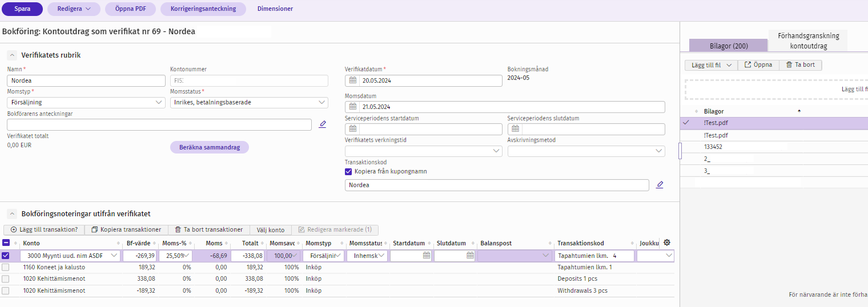Click the Spara button

22,9
